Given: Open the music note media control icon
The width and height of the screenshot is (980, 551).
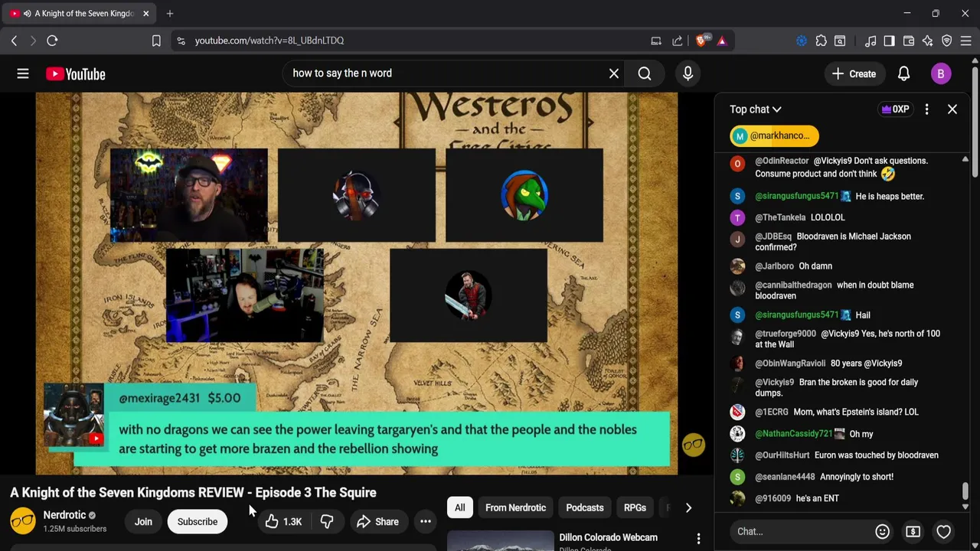Looking at the screenshot, I should click(x=870, y=41).
